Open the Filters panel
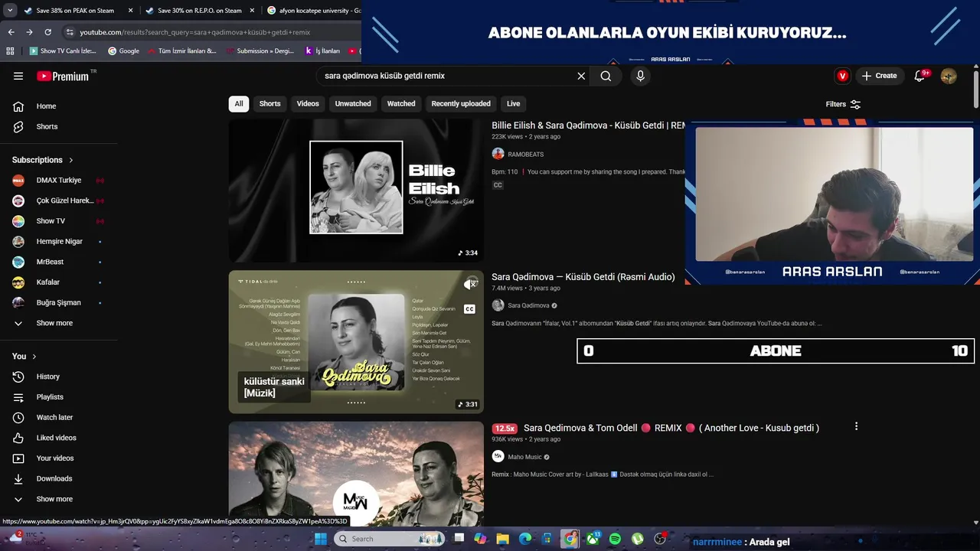Image resolution: width=980 pixels, height=551 pixels. click(843, 104)
